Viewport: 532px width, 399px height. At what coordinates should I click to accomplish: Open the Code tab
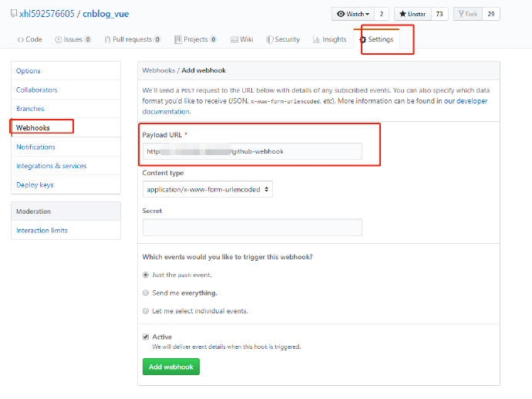click(x=30, y=39)
